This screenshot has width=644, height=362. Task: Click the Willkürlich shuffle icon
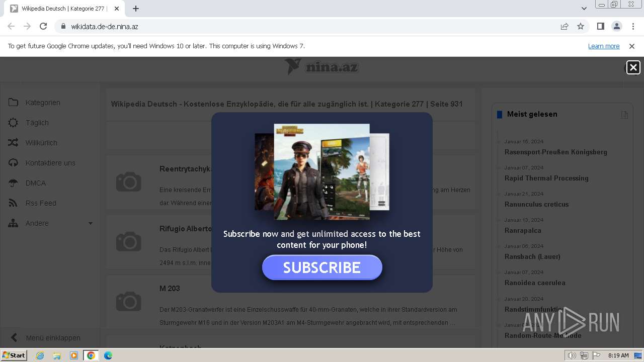click(13, 143)
